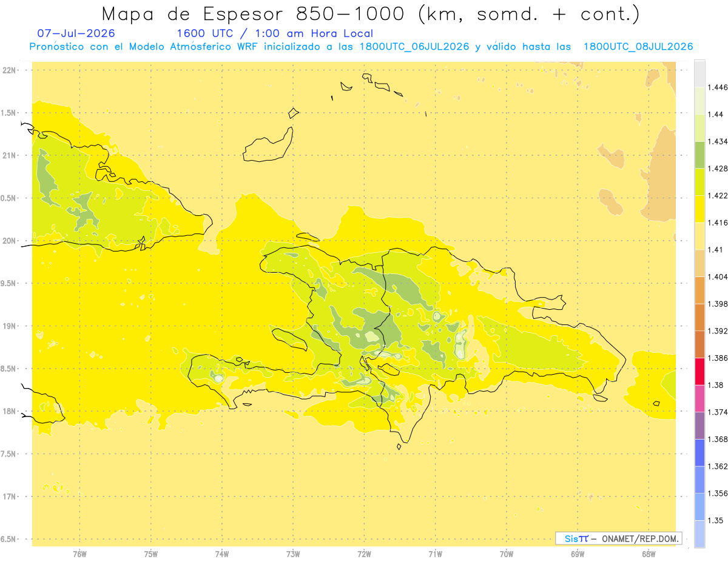
Task: Click the longitude label "75W"
Action: [x=151, y=554]
